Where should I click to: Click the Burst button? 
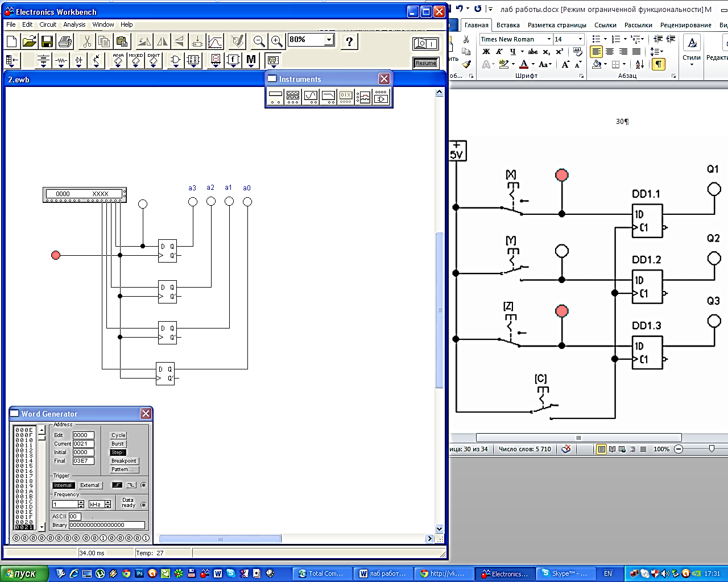(118, 444)
